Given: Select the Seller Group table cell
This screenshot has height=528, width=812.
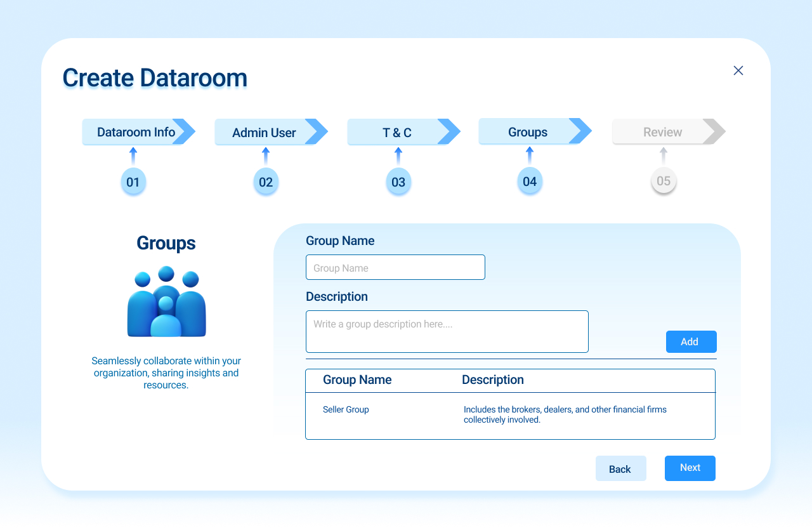Looking at the screenshot, I should [346, 409].
